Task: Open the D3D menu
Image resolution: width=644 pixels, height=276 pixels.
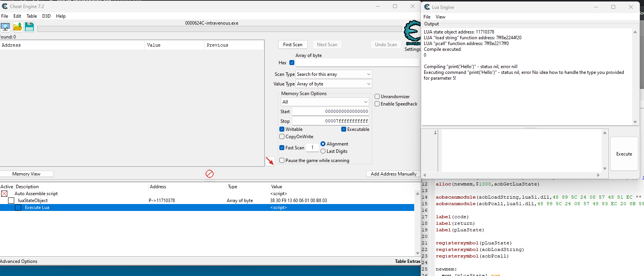Action: coord(46,16)
